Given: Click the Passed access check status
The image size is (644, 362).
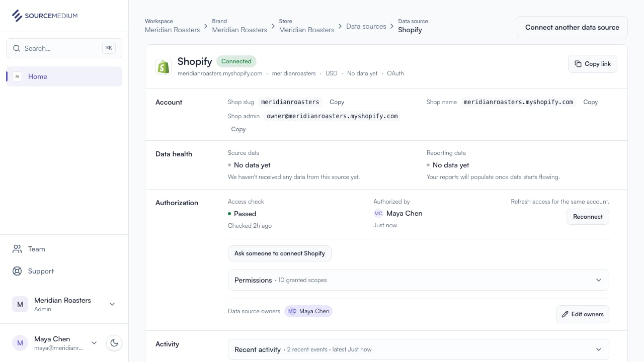Looking at the screenshot, I should [242, 214].
